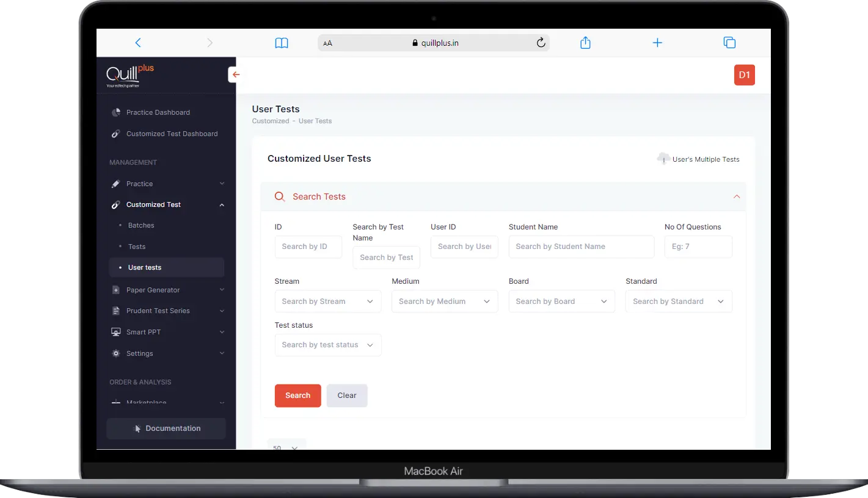
Task: Reload the quillplus.in page
Action: tap(540, 42)
